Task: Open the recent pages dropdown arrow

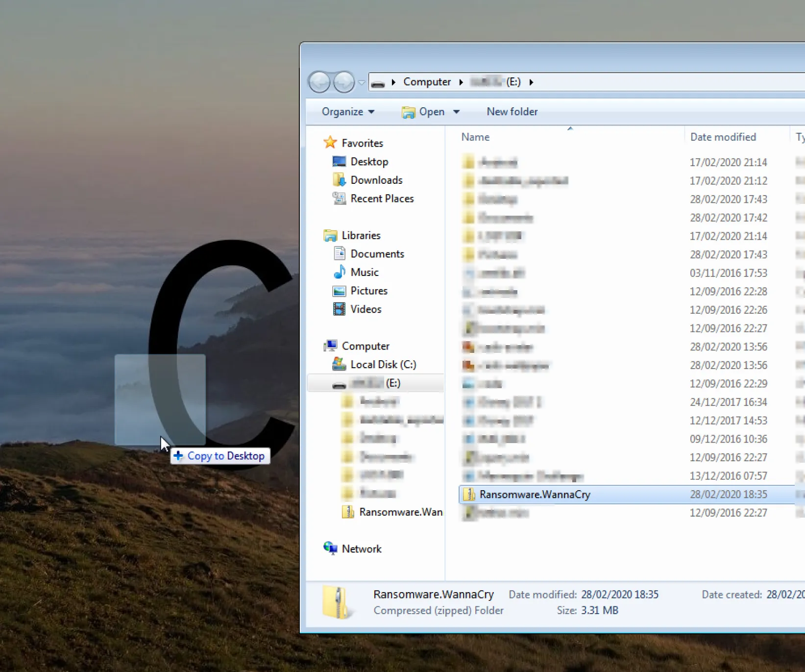Action: [362, 82]
